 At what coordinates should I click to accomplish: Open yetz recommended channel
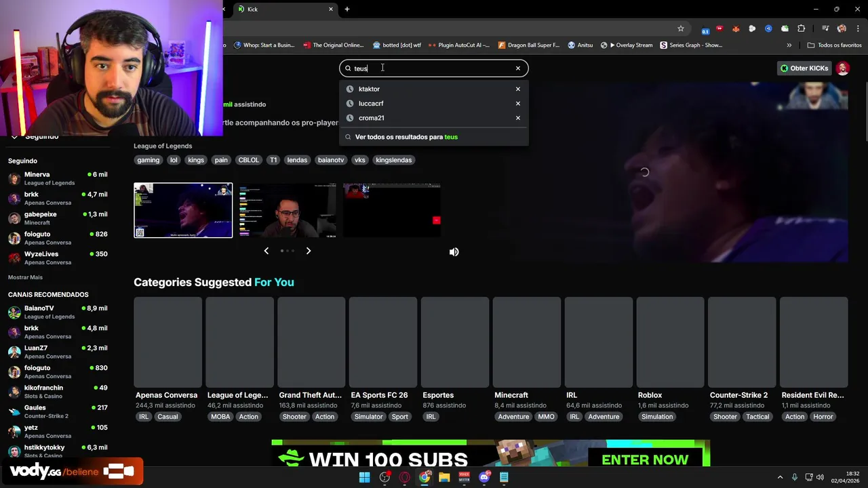[x=58, y=431]
